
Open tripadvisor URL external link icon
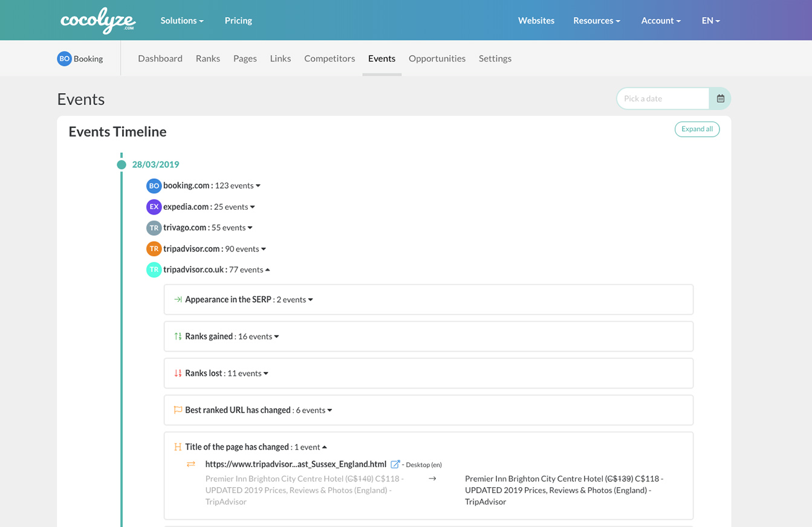[395, 464]
